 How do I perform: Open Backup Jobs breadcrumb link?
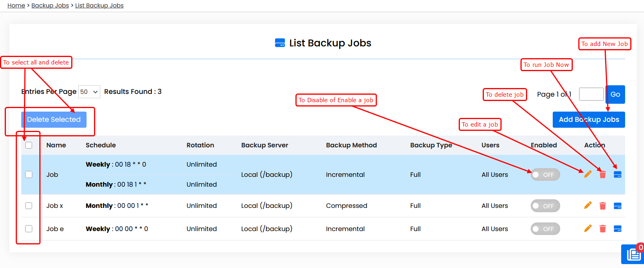(50, 6)
